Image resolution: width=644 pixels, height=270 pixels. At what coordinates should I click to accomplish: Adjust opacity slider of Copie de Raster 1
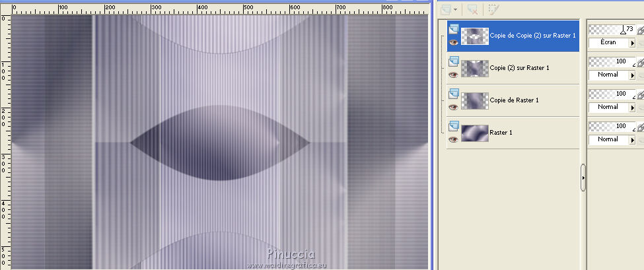click(x=612, y=94)
